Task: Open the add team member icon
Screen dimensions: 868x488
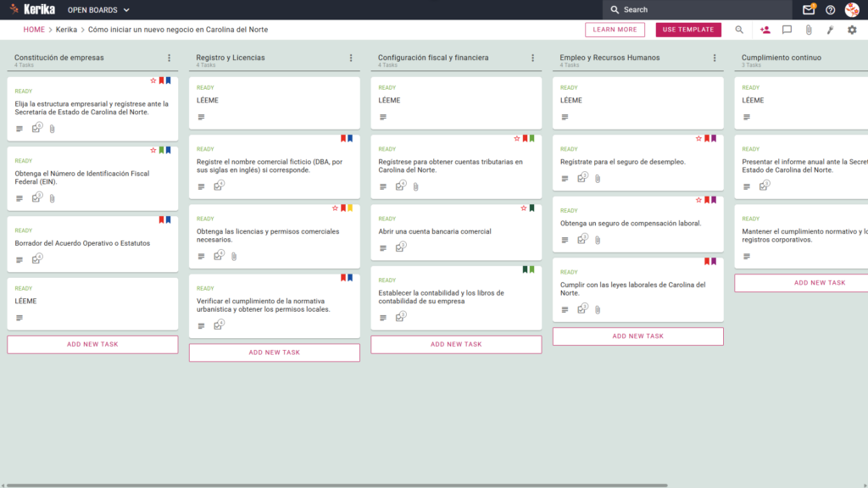Action: pos(765,30)
